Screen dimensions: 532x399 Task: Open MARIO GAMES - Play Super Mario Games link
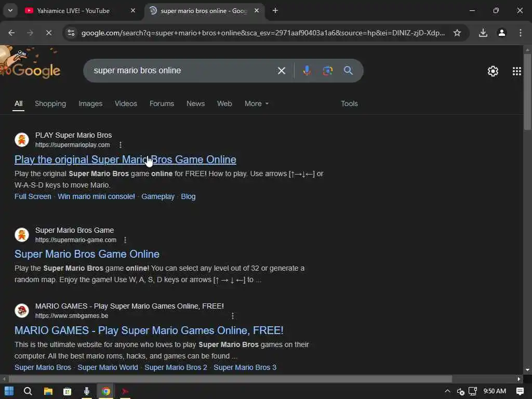pyautogui.click(x=149, y=330)
